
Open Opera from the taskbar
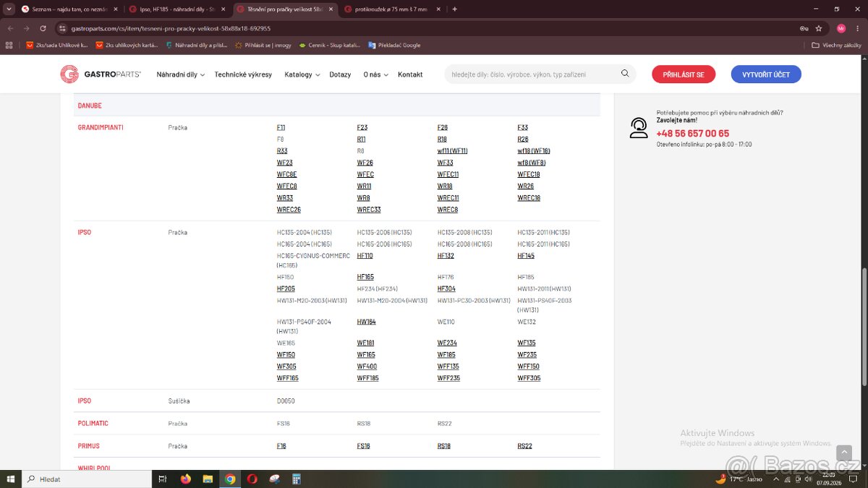point(252,479)
